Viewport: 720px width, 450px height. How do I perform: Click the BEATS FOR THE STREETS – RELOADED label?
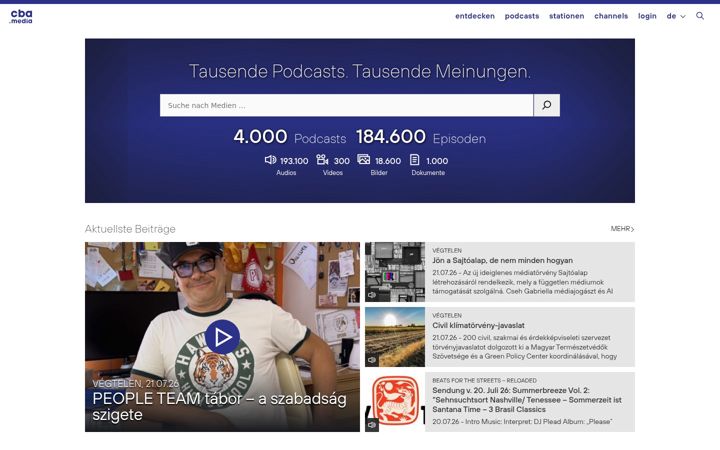click(484, 380)
